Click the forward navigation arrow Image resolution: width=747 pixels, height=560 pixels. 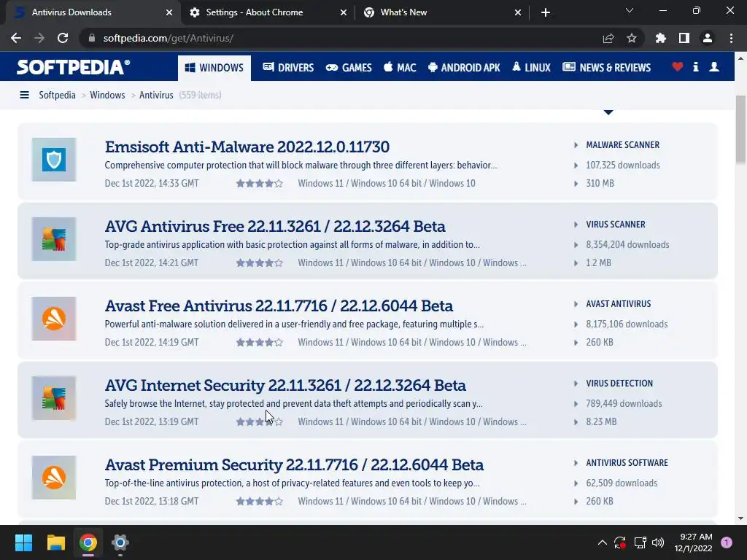tap(39, 38)
